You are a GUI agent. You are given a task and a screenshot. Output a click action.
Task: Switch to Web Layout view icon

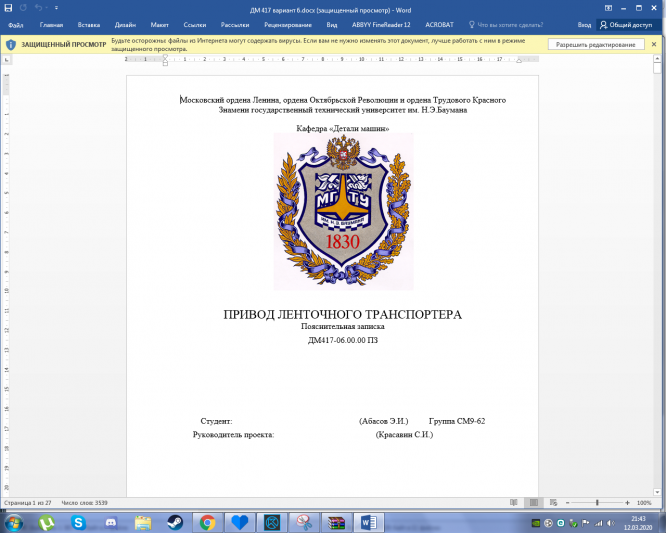(x=553, y=503)
